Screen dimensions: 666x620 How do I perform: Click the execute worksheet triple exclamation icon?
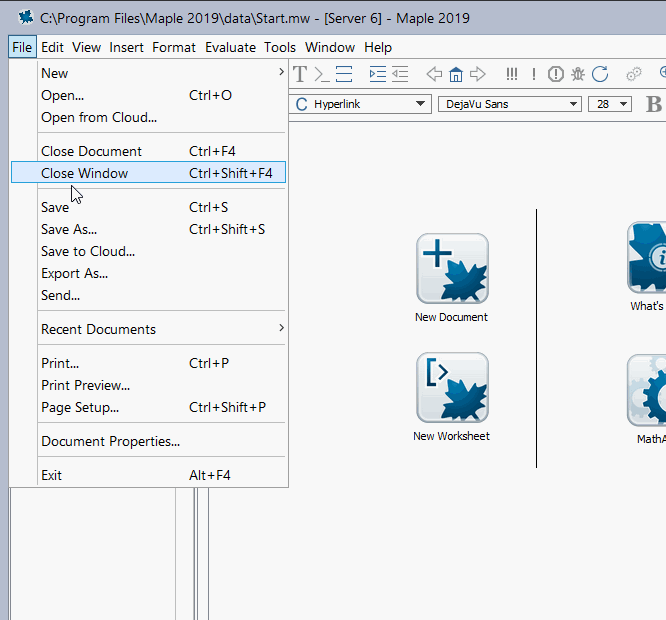(512, 74)
